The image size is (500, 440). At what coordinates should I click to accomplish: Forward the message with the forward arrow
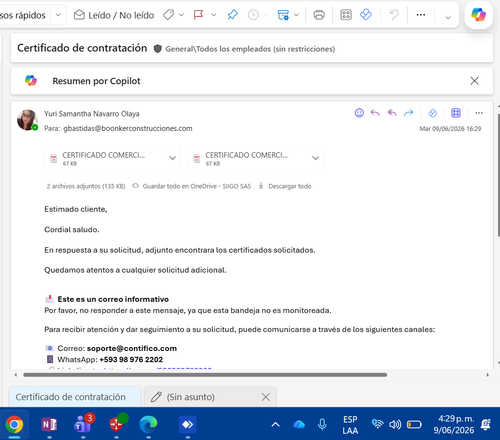pos(408,113)
